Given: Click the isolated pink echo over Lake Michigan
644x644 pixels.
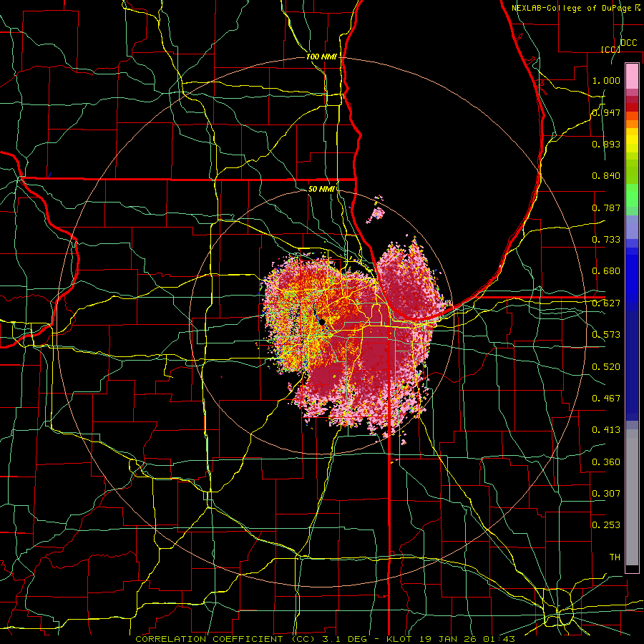Looking at the screenshot, I should (x=377, y=212).
